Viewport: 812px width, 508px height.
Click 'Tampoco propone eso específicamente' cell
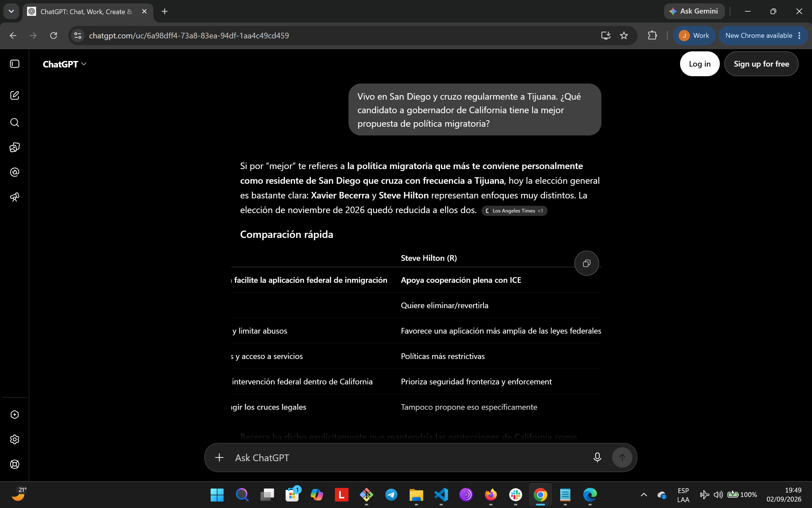[x=469, y=407]
